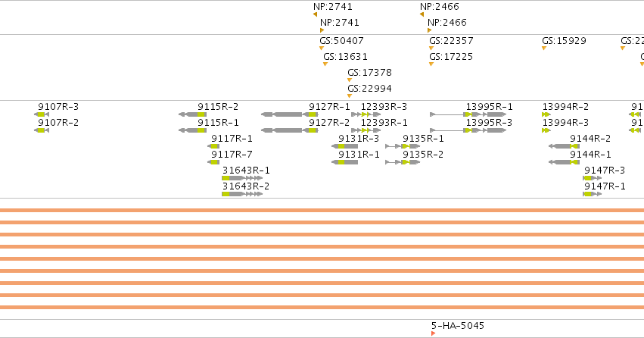Select the GS:22994 insertion marker

coord(350,96)
